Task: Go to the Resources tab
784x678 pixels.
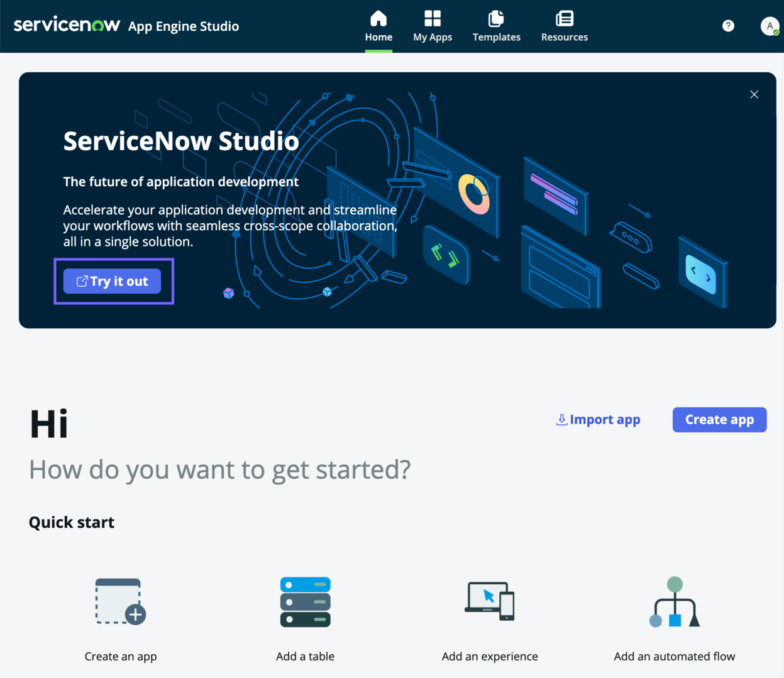Action: pos(565,26)
